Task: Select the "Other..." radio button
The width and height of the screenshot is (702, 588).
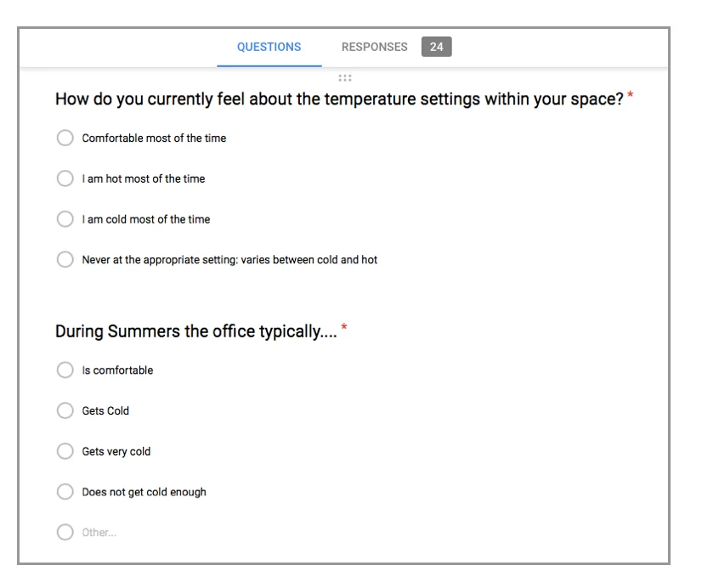Action: (x=65, y=533)
